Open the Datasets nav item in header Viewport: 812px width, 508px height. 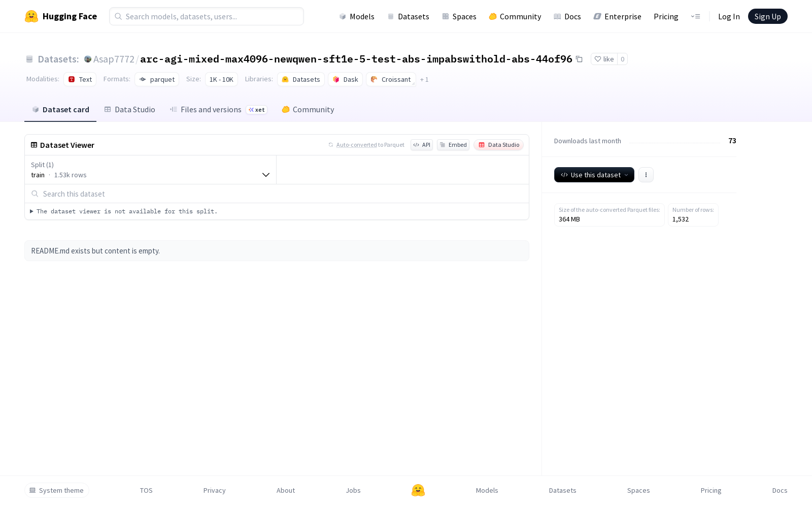coord(408,16)
